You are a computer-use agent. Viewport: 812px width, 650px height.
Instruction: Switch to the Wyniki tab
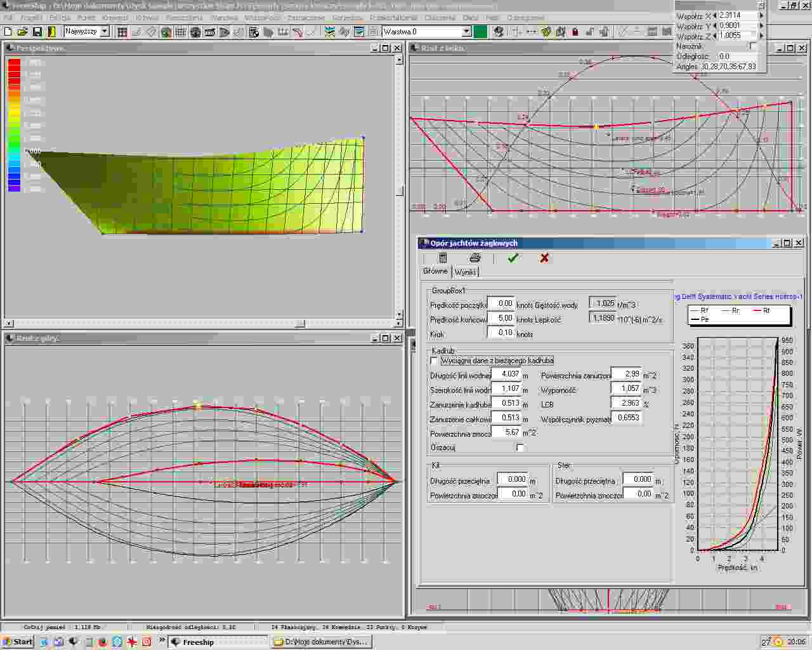point(465,272)
